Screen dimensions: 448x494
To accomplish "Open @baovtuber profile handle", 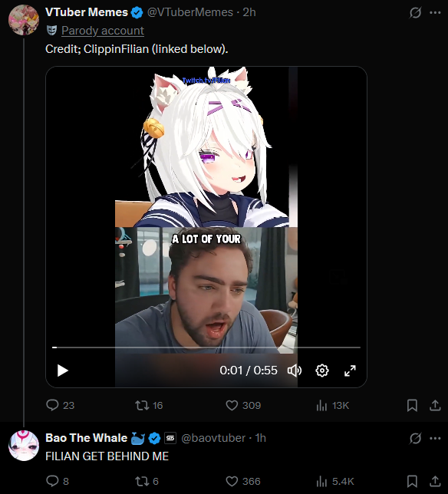I will coord(213,438).
